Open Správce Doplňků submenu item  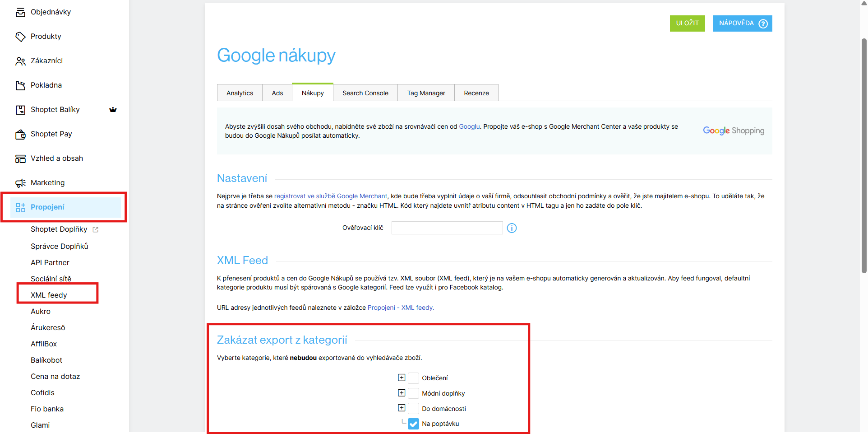tap(60, 247)
